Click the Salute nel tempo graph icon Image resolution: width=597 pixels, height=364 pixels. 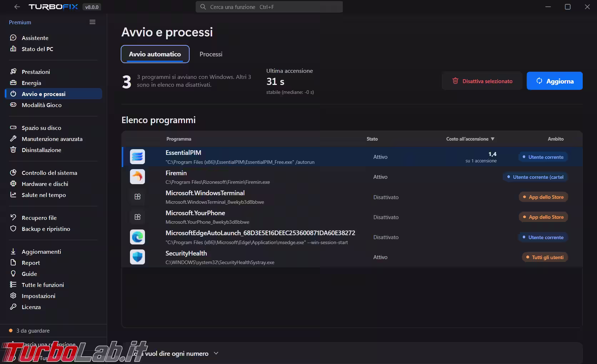13,195
